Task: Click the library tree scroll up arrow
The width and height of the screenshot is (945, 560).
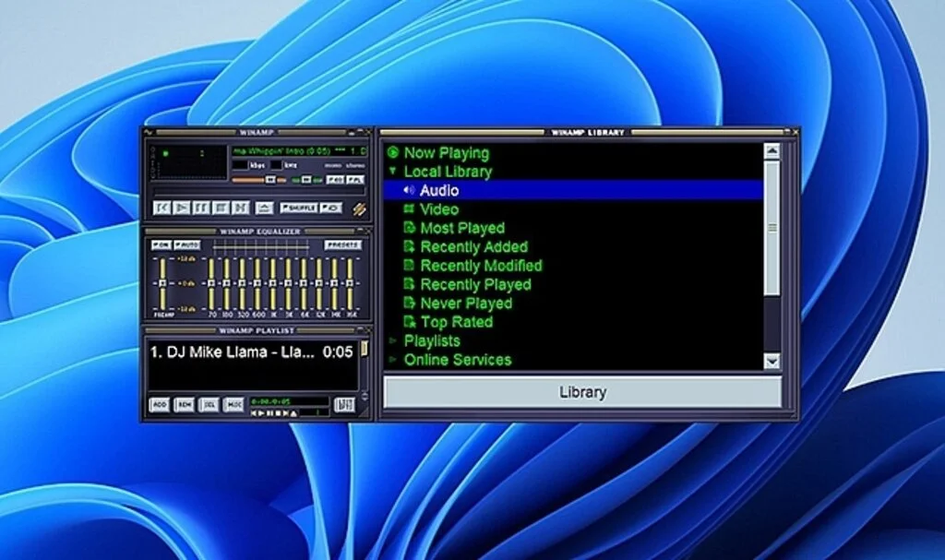Action: [772, 150]
